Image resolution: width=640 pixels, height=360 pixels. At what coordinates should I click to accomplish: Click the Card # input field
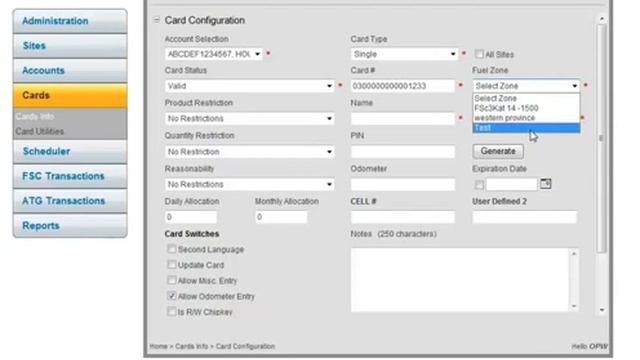402,86
